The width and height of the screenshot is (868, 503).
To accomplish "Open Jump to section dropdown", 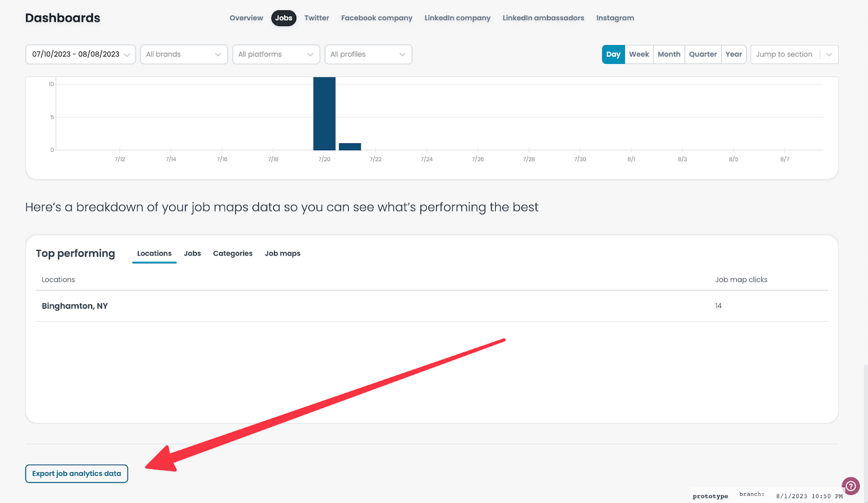I will coord(794,54).
